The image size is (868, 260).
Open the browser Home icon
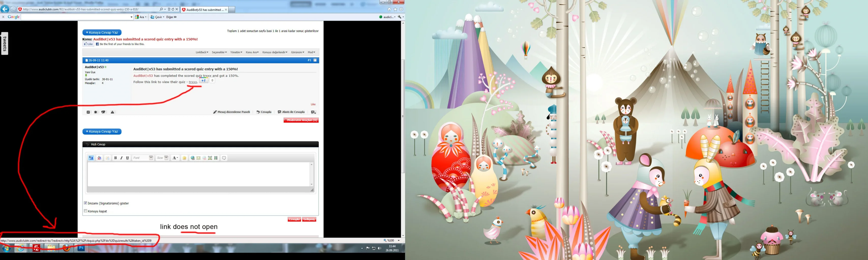389,9
